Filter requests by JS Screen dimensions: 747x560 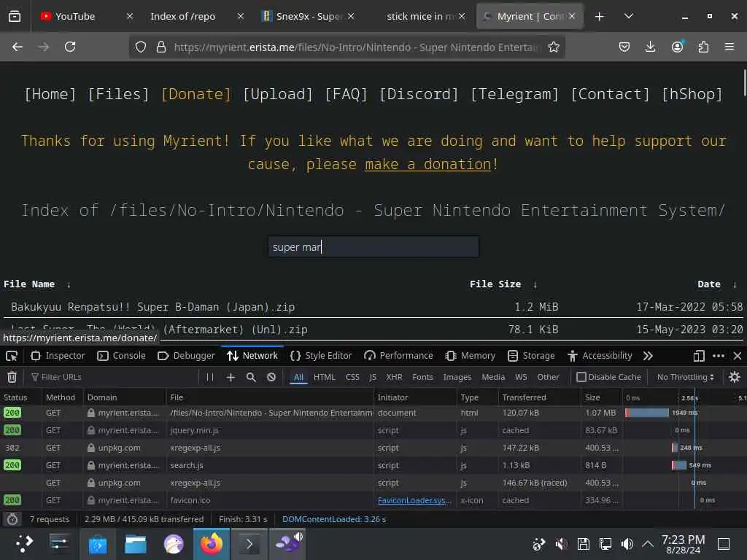pos(373,377)
